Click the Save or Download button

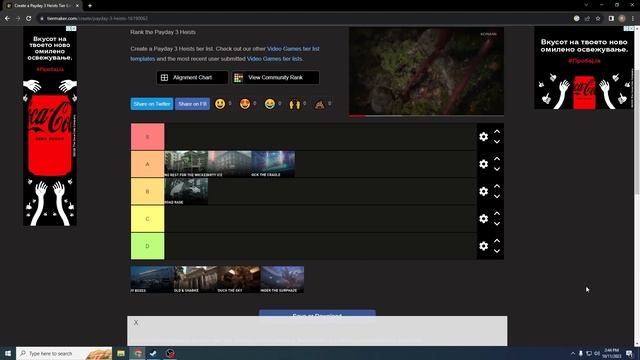pyautogui.click(x=317, y=313)
